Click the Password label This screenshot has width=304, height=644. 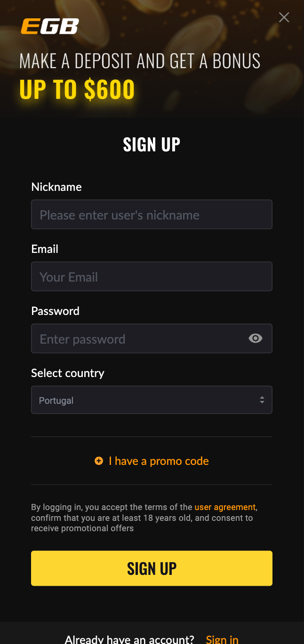click(55, 311)
